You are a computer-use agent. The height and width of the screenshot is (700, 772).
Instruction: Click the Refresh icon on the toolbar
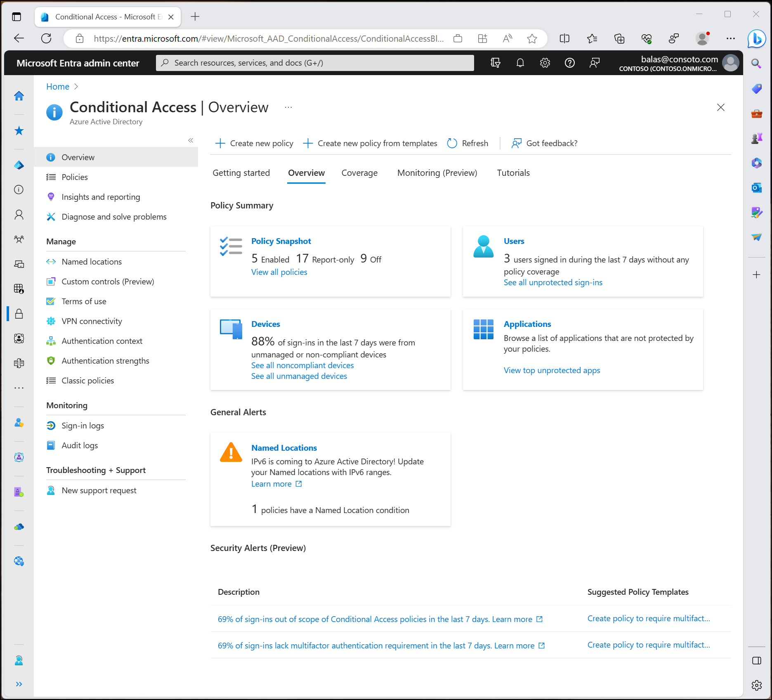coord(452,143)
